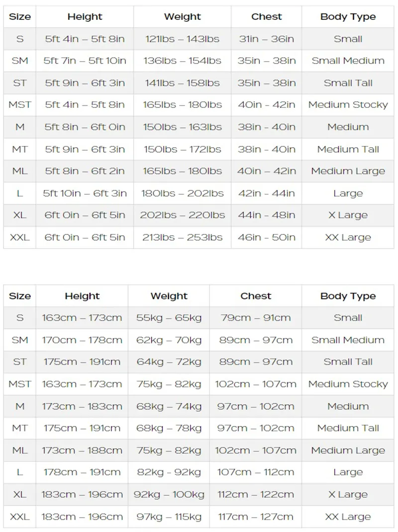Click Weight column header in the lbs table

pyautogui.click(x=182, y=17)
